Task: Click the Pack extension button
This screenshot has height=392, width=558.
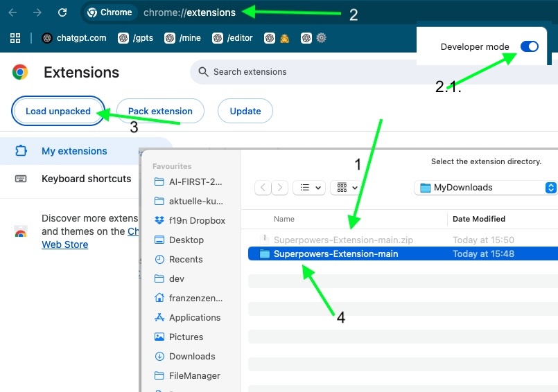Action: pos(160,111)
